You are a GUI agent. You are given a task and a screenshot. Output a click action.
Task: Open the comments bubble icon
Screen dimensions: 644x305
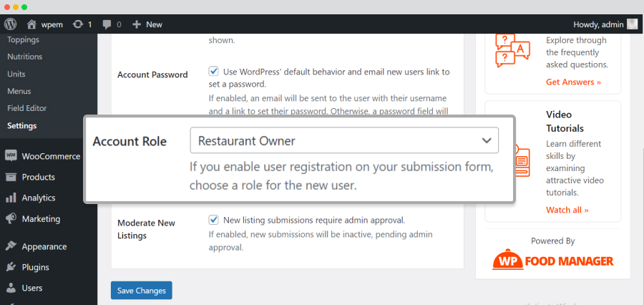pyautogui.click(x=107, y=24)
